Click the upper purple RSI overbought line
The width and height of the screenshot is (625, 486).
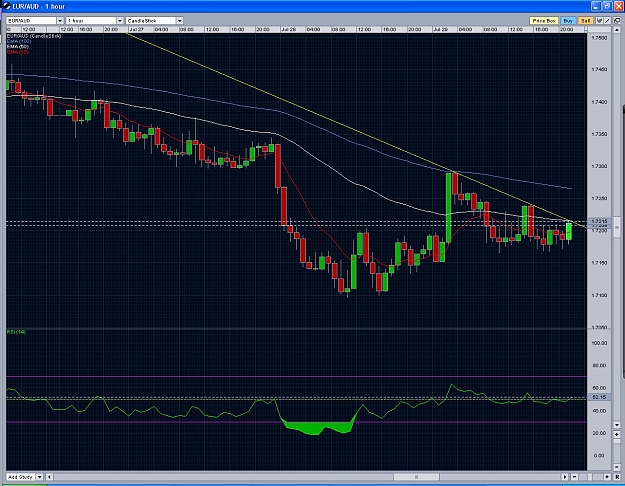pyautogui.click(x=296, y=376)
